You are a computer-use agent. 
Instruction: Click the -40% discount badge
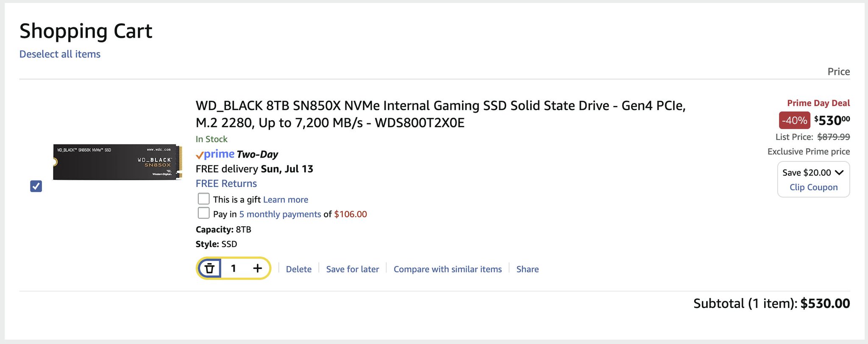tap(794, 120)
